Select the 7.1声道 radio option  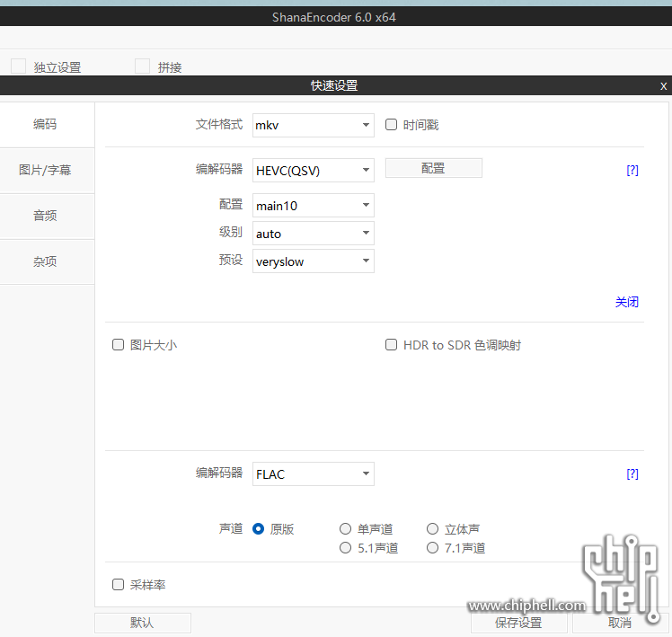[432, 548]
